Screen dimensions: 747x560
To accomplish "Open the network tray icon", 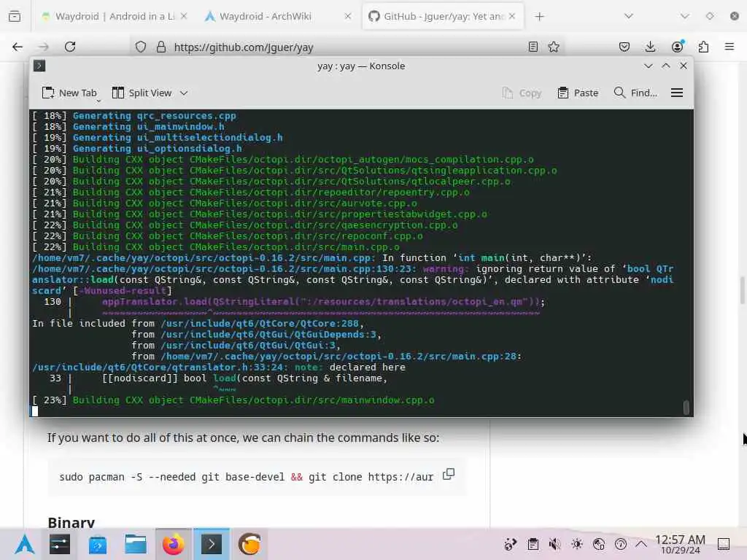I will pyautogui.click(x=599, y=544).
